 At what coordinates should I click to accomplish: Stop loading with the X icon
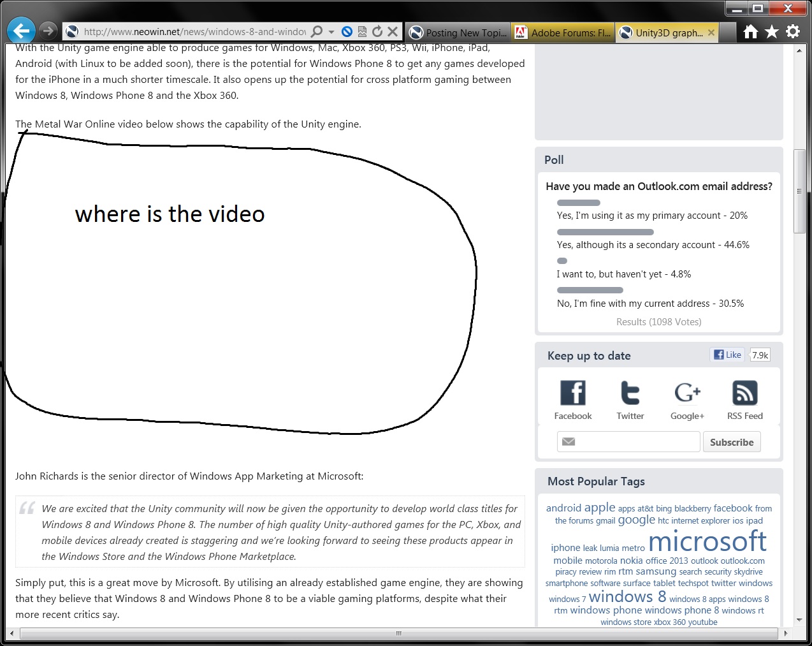393,31
